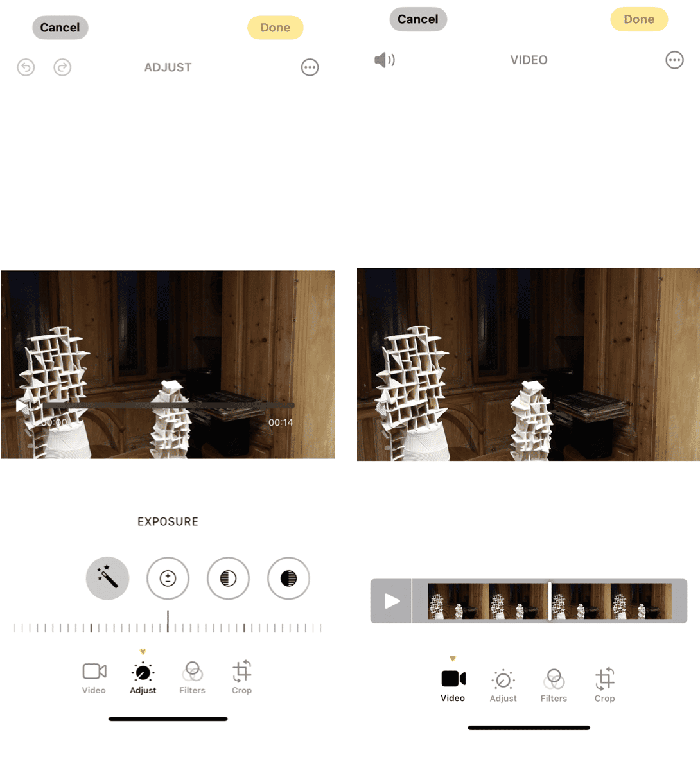This screenshot has width=700, height=782.
Task: Open the more options menu in the Adjust screen
Action: click(310, 67)
